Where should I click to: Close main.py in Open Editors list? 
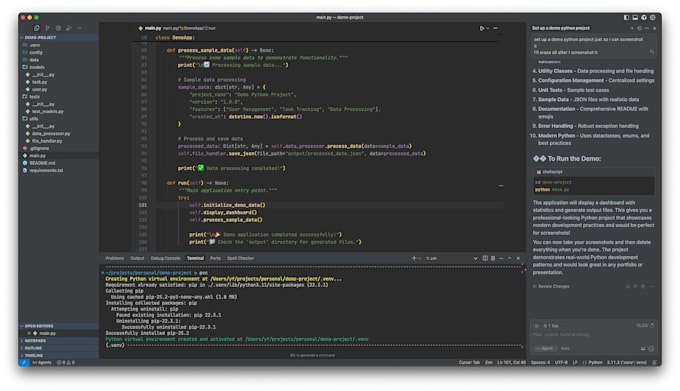pos(29,333)
